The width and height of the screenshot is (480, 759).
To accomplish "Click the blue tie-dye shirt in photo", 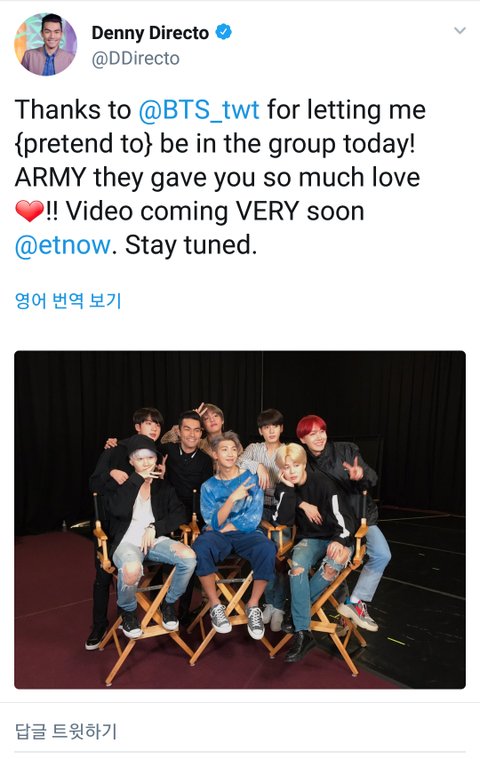I will click(231, 501).
